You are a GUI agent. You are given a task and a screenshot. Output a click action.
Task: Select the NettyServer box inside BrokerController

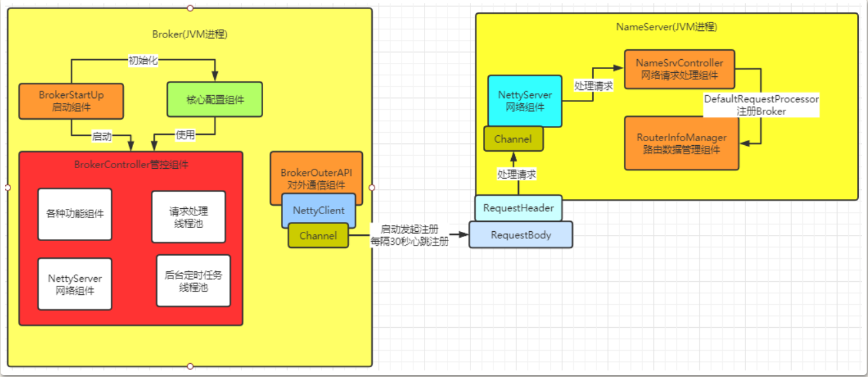tap(75, 284)
